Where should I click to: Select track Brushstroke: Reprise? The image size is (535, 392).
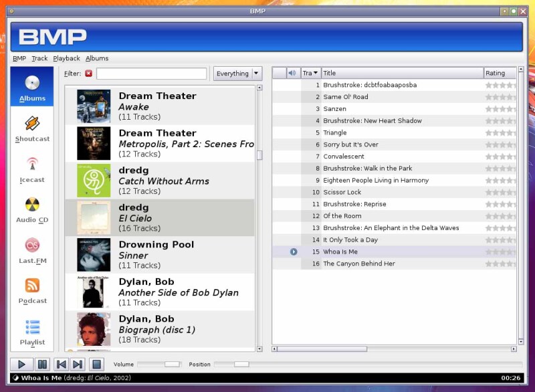tap(394, 204)
